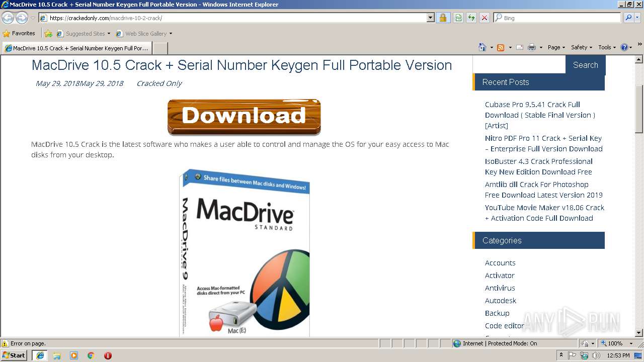The height and width of the screenshot is (362, 644).
Task: Open recent pages dropdown beside Forward button
Action: [x=33, y=18]
